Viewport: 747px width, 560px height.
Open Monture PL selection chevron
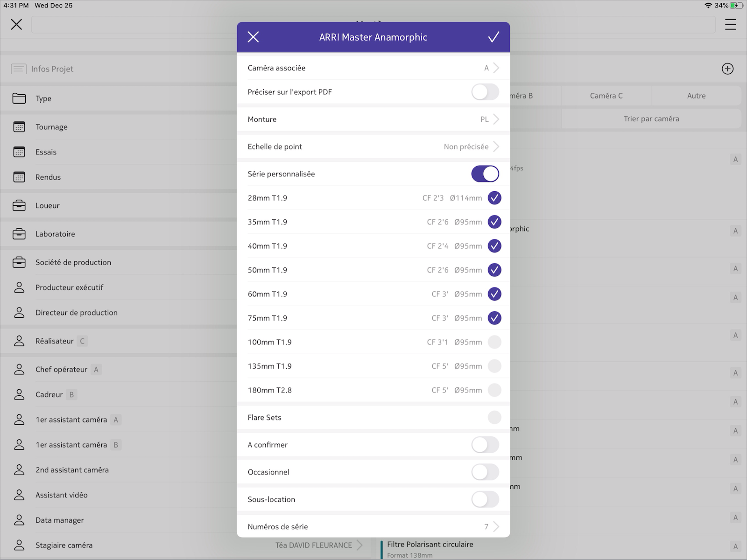click(x=496, y=119)
